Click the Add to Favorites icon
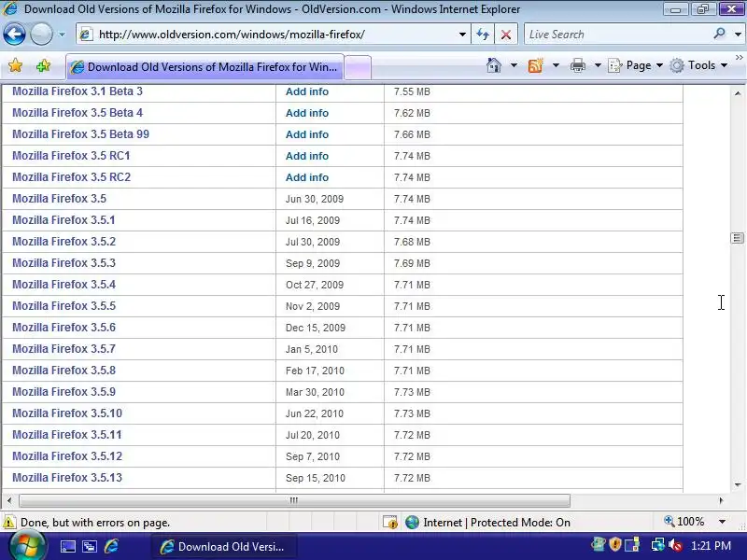Screen dimensions: 747x560 click(x=43, y=65)
